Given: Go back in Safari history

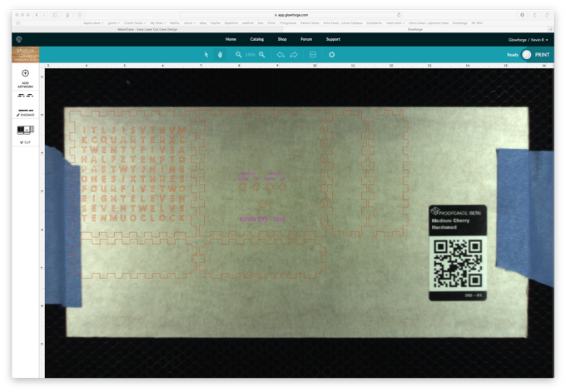Looking at the screenshot, I should [x=37, y=15].
